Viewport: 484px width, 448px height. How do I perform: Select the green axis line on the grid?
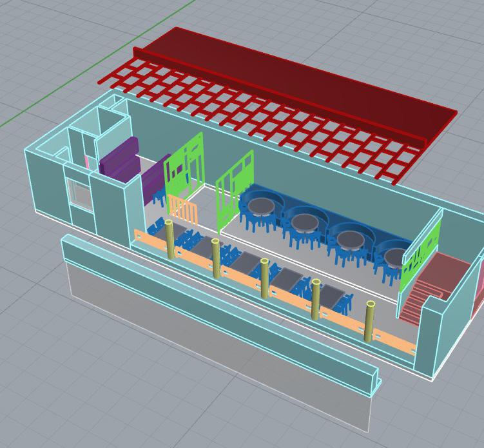tap(98, 63)
